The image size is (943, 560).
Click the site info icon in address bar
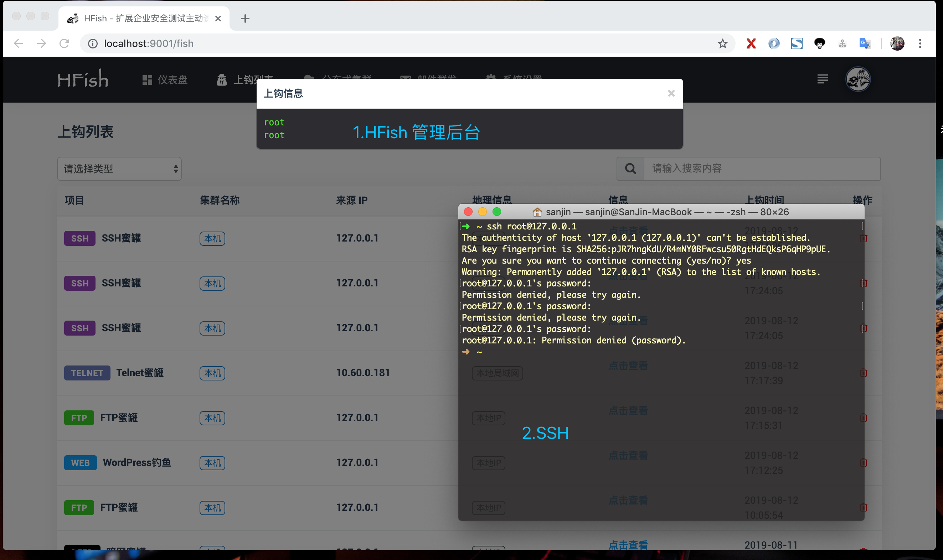93,44
